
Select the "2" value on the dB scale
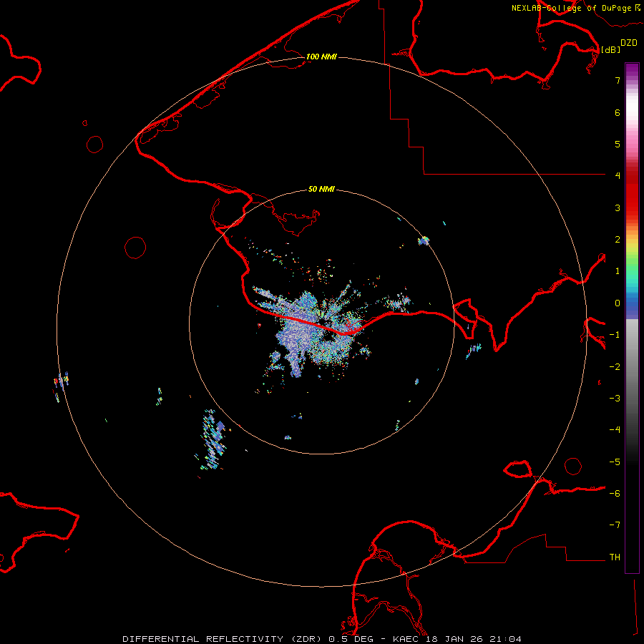click(x=618, y=240)
